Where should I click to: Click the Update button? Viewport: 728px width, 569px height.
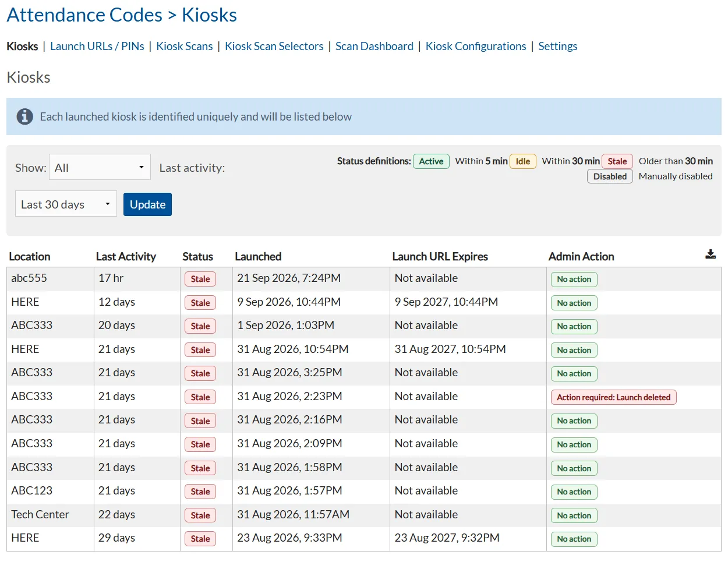pyautogui.click(x=147, y=204)
